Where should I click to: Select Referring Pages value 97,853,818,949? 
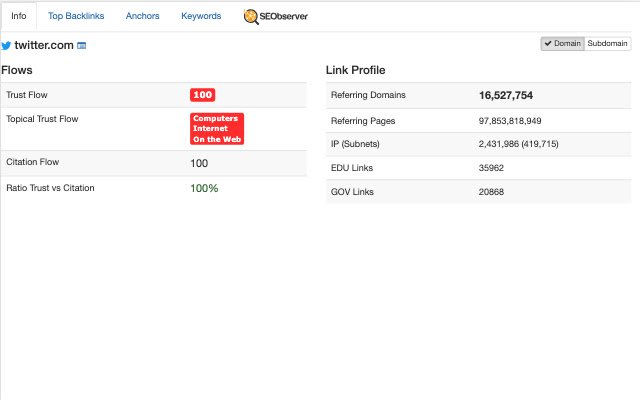tap(510, 121)
